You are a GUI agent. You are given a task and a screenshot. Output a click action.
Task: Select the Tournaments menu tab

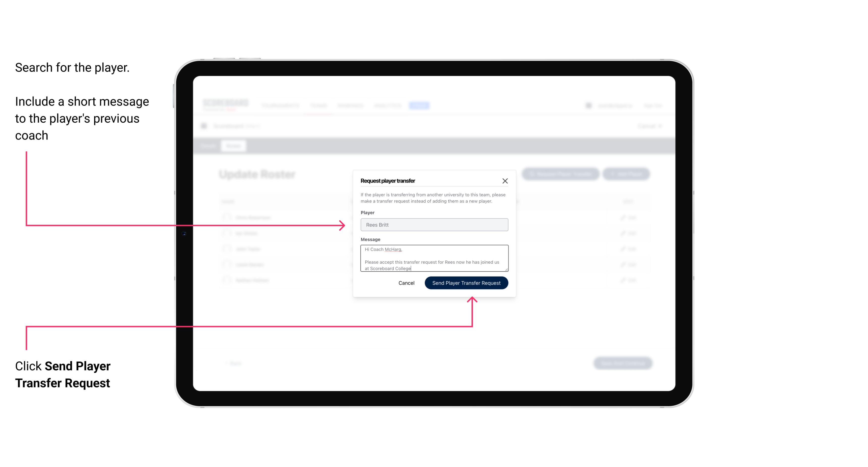280,105
